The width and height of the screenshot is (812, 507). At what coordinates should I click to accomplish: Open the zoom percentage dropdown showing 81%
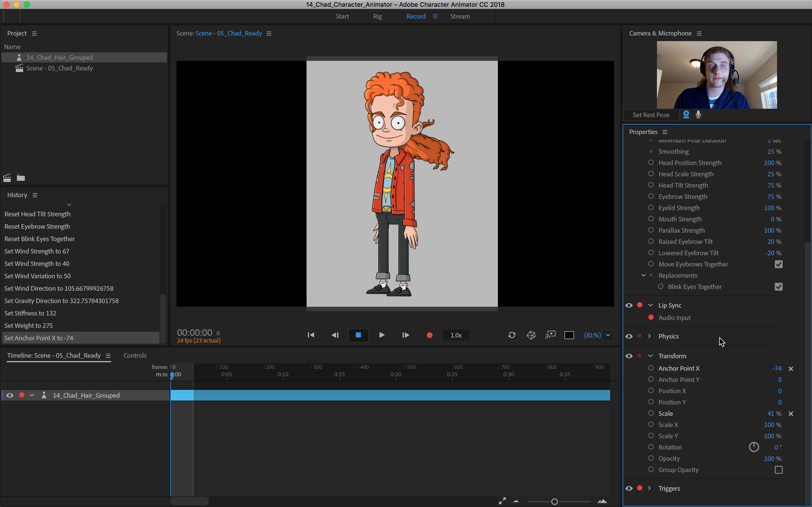point(608,335)
